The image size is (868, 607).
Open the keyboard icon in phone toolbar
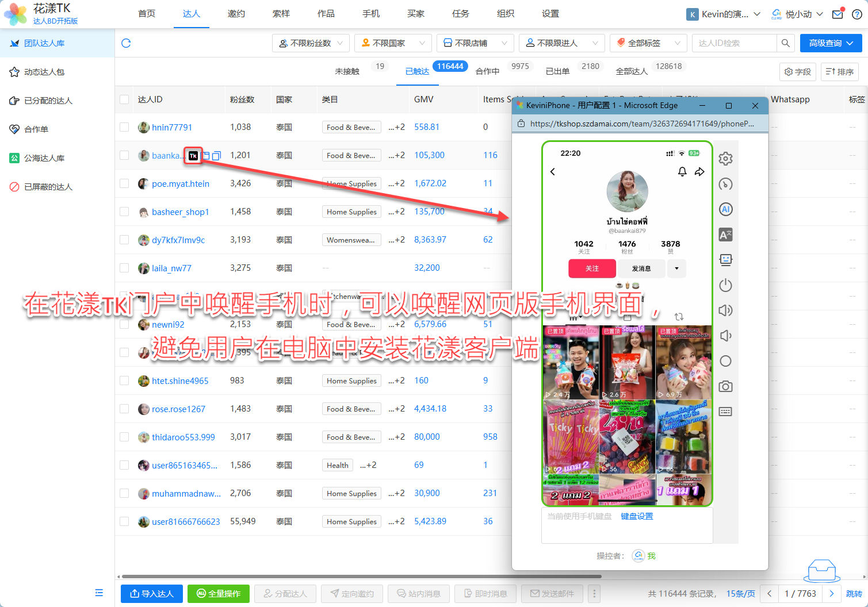725,412
